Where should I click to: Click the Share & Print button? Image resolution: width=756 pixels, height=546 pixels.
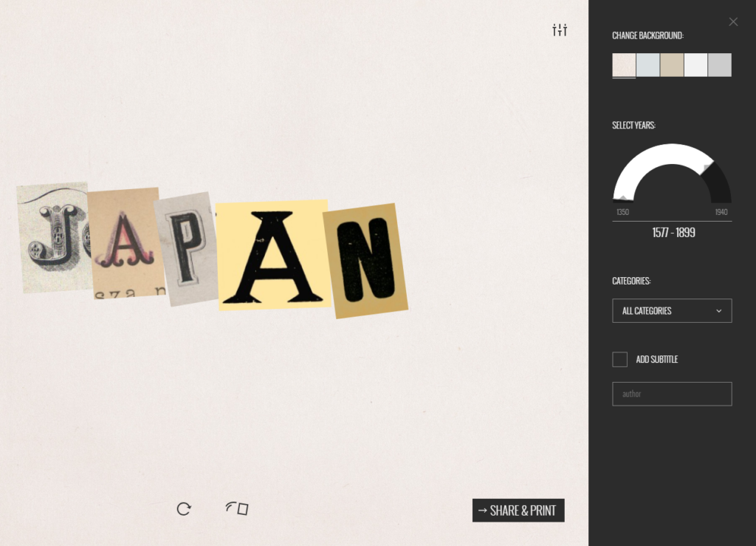tap(518, 511)
